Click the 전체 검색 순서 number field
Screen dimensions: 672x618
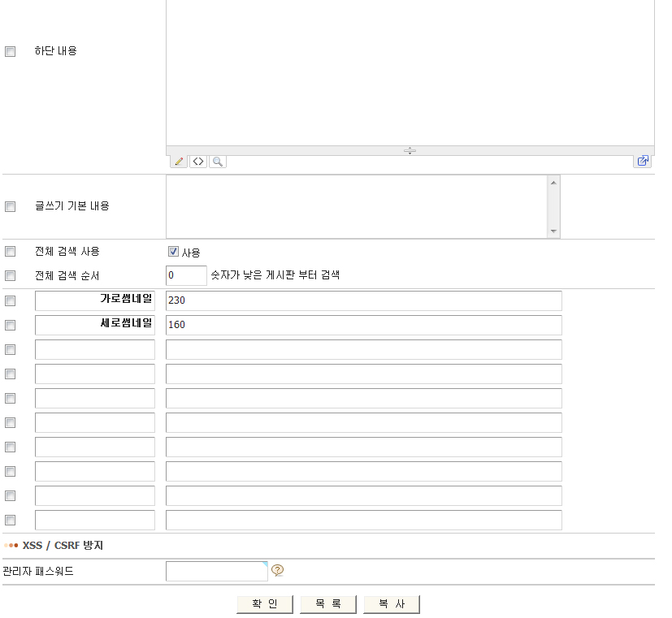click(186, 275)
